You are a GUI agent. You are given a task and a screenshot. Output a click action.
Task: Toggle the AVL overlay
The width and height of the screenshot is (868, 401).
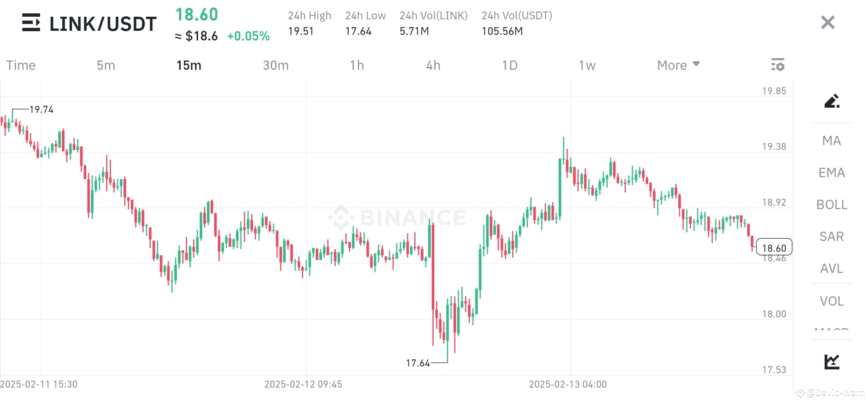(831, 269)
